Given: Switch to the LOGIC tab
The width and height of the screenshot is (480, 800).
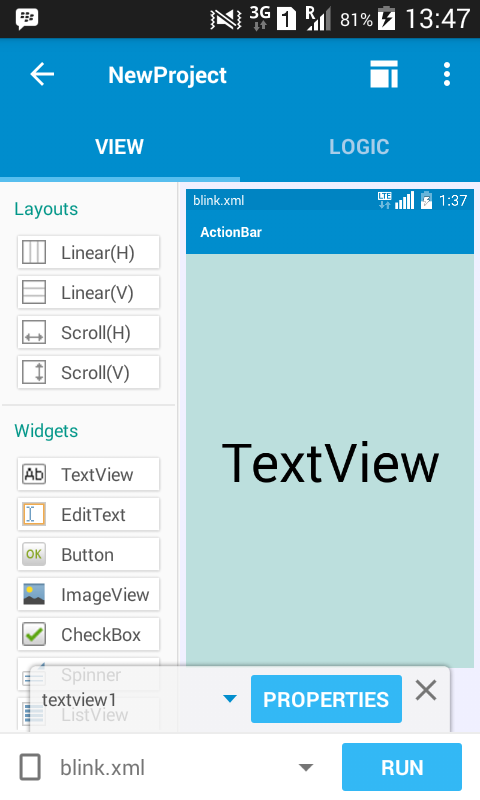Looking at the screenshot, I should pos(359,147).
